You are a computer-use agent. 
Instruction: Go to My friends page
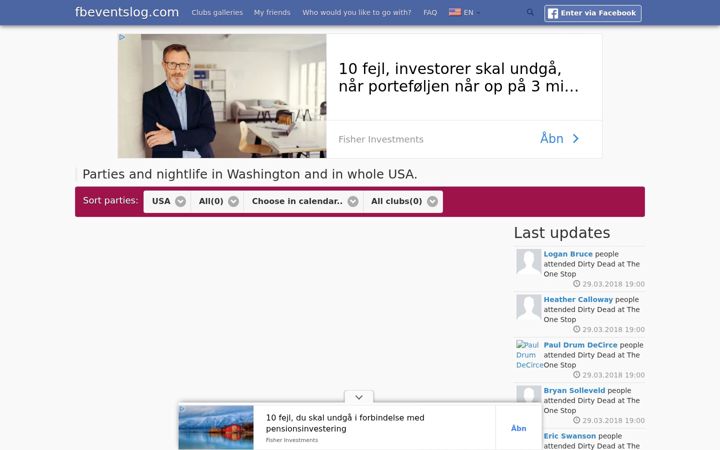[272, 12]
